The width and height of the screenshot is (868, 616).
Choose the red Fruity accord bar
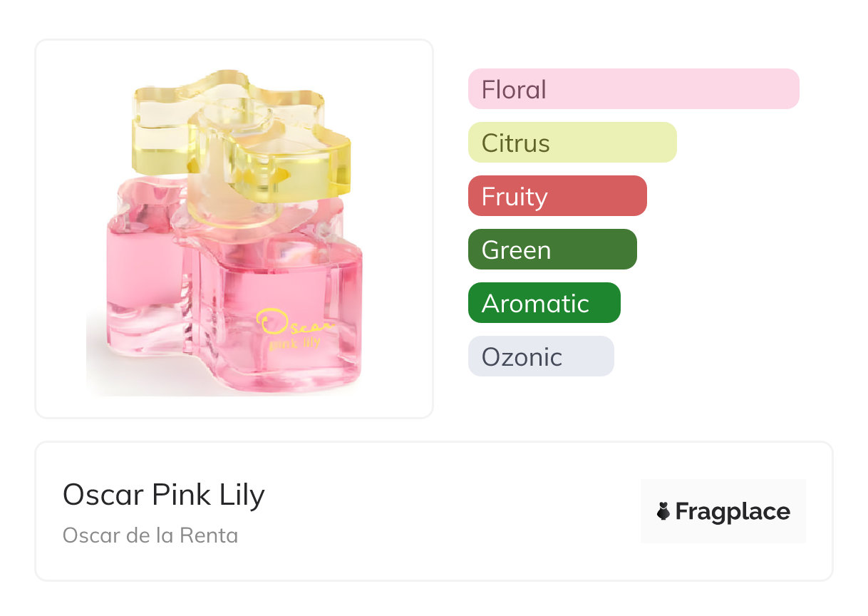click(x=557, y=196)
